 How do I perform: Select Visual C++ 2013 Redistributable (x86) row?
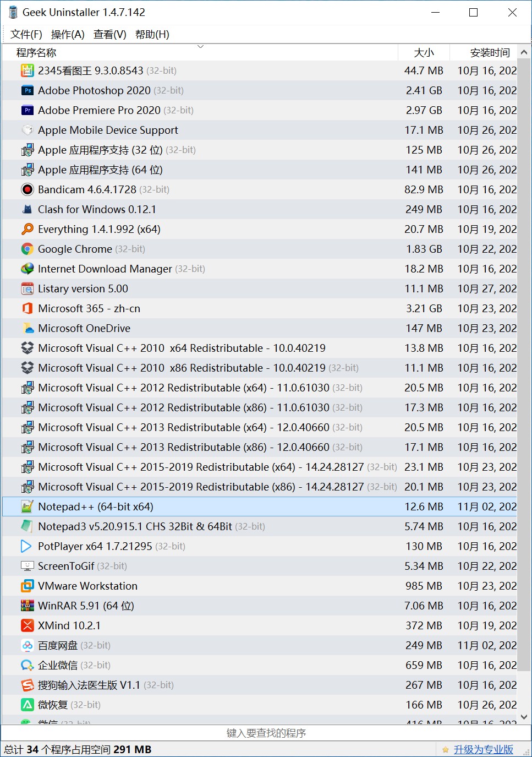point(260,447)
